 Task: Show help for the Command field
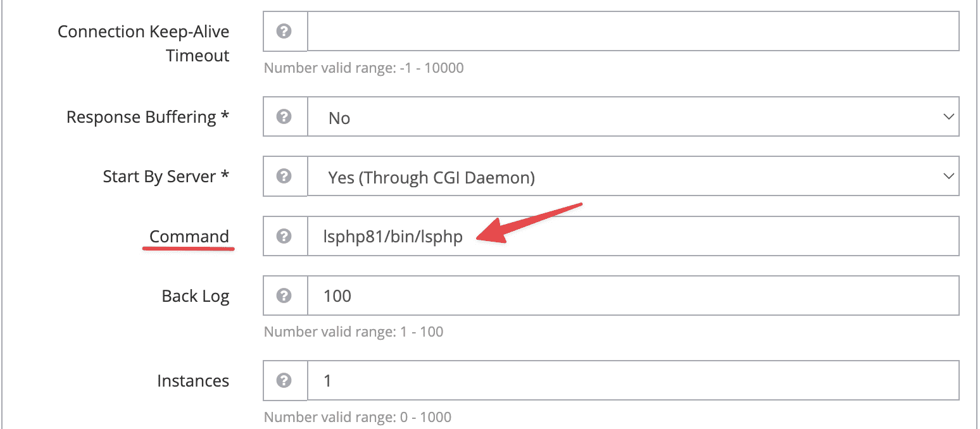point(285,237)
